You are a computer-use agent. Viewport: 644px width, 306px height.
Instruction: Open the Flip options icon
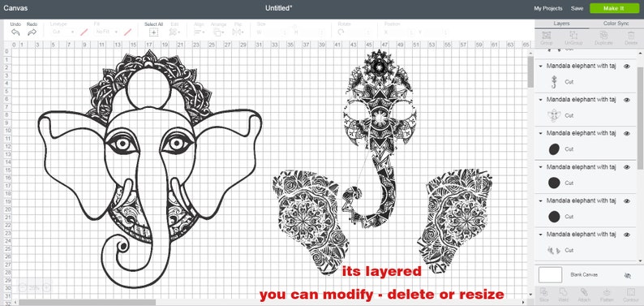pos(238,32)
